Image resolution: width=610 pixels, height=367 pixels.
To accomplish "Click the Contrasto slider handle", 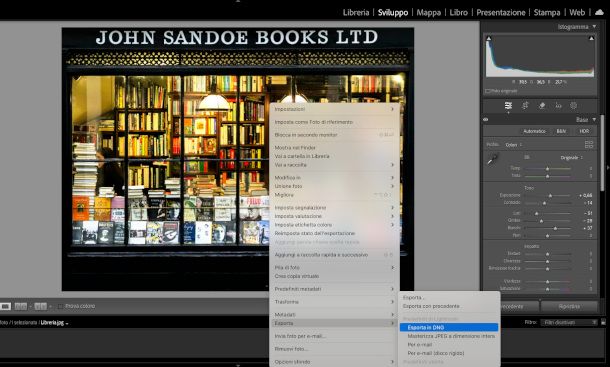I will (x=544, y=203).
